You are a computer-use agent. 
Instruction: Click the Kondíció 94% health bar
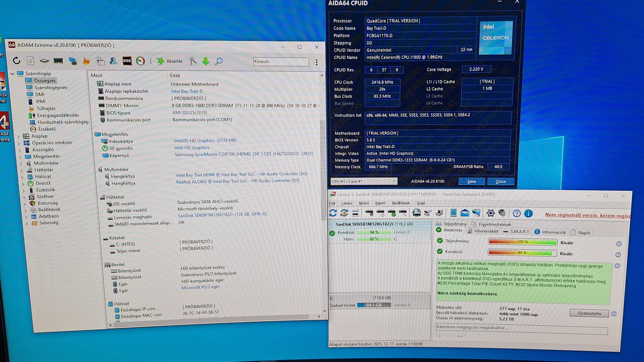pos(522,253)
